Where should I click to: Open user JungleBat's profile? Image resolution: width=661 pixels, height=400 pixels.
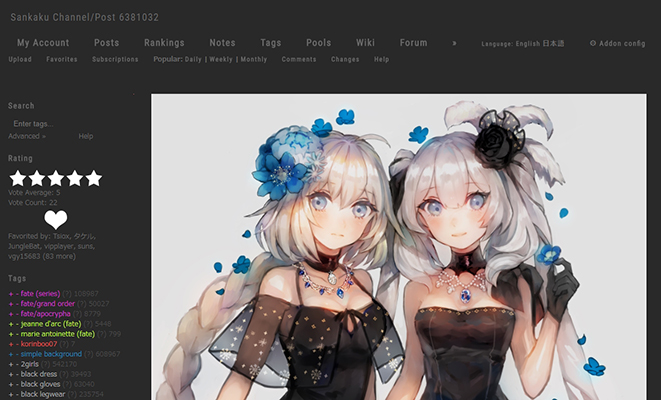pos(24,246)
